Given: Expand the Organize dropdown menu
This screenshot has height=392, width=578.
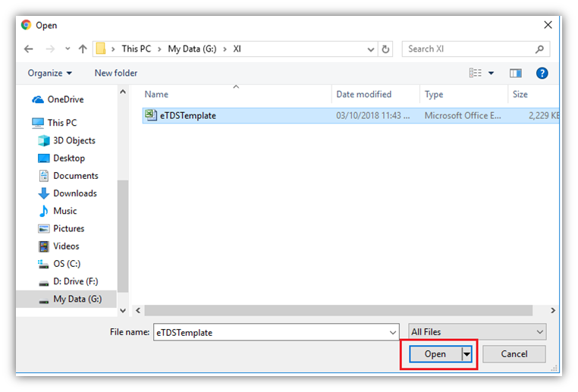Looking at the screenshot, I should pos(50,73).
